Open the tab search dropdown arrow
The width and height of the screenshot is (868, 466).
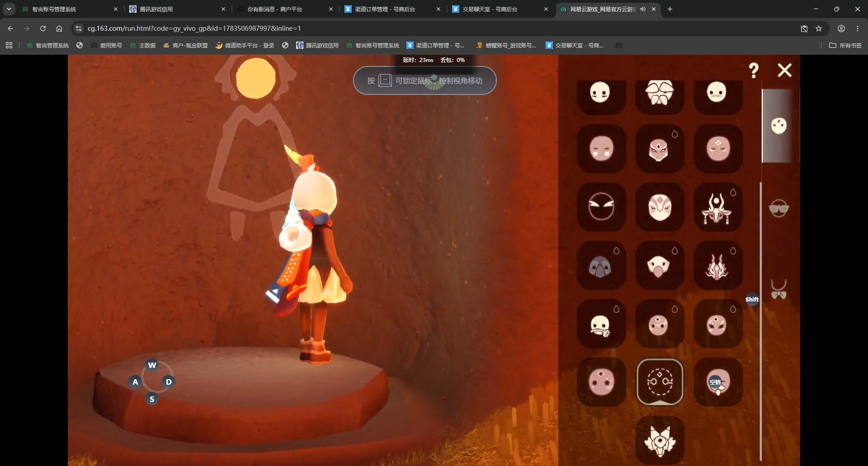(9, 9)
